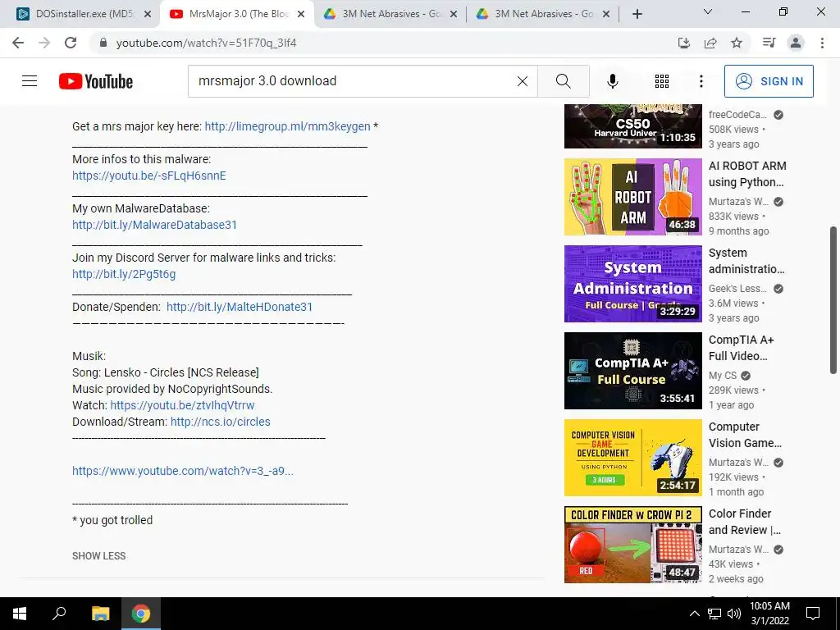Open 'Color Finder and Review' title
This screenshot has width=840, height=630.
pos(745,522)
